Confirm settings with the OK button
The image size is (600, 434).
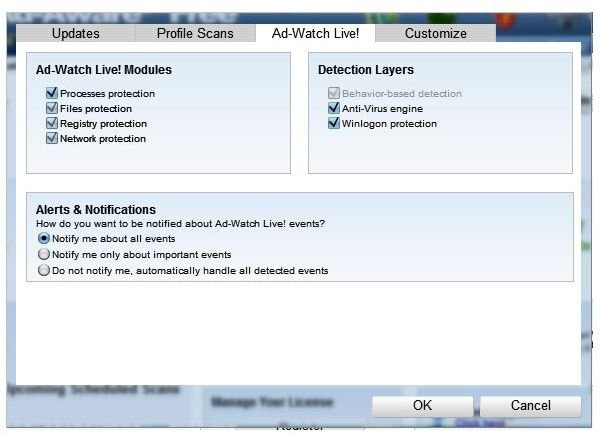[x=422, y=406]
